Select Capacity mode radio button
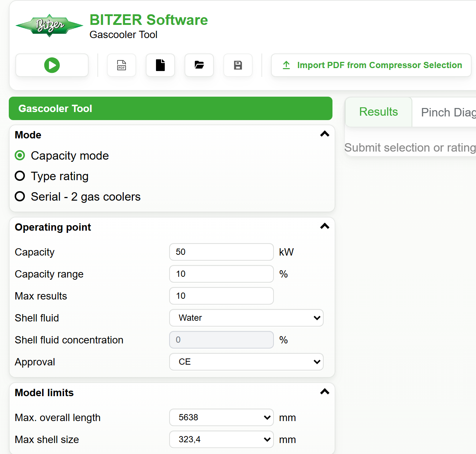 20,156
